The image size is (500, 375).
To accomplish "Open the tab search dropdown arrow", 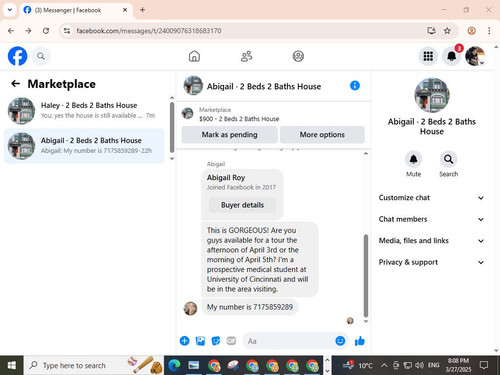I will pyautogui.click(x=10, y=10).
